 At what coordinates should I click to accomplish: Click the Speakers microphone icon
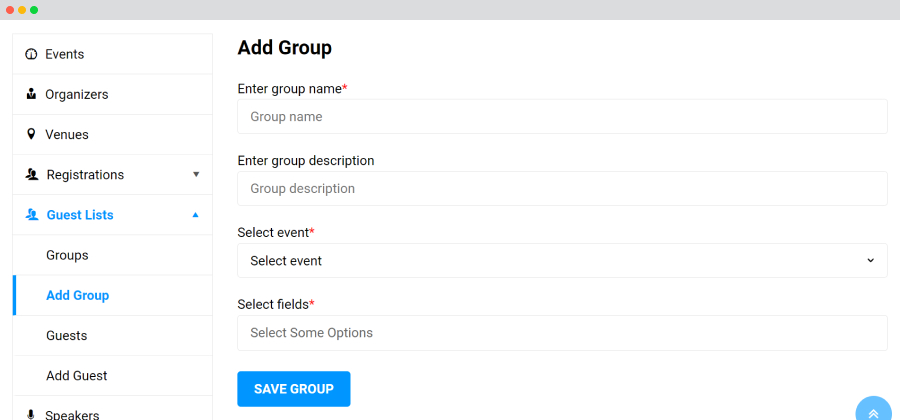coord(31,415)
